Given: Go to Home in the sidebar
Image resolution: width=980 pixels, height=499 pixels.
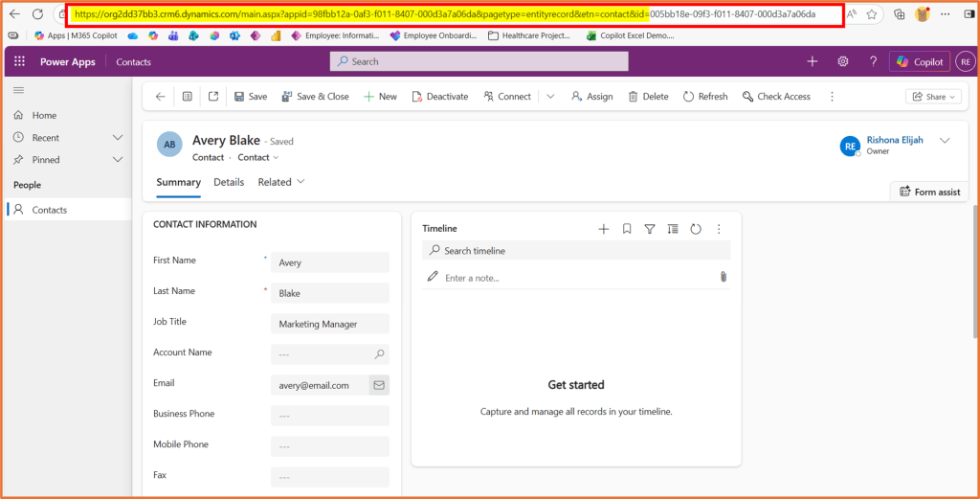Looking at the screenshot, I should [44, 115].
